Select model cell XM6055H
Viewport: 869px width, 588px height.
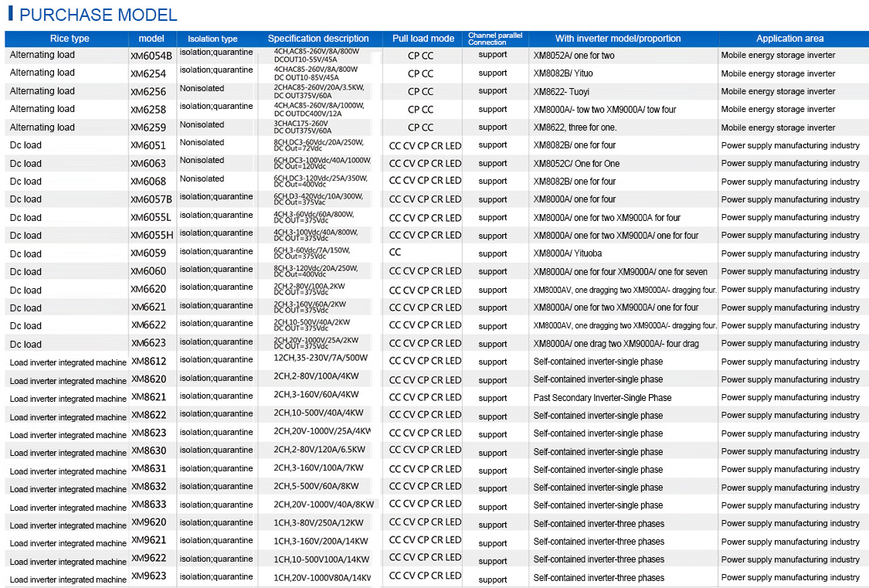152,236
